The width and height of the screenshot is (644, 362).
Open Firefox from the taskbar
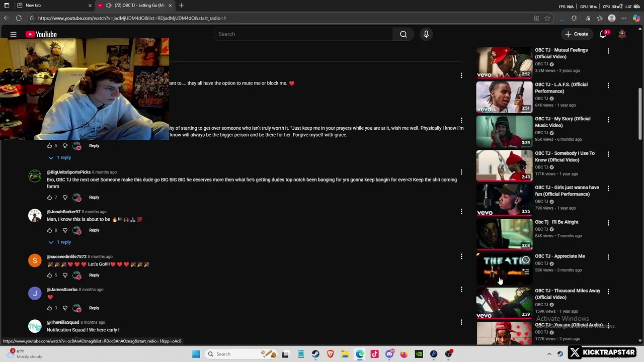[x=404, y=354]
